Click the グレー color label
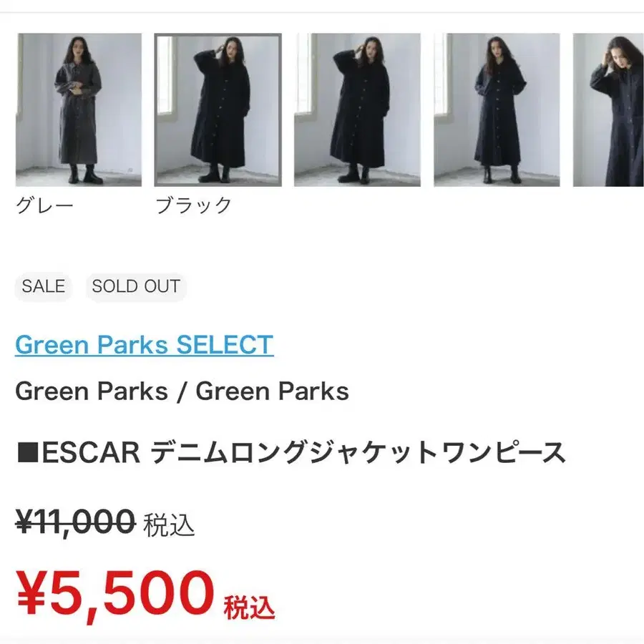Screen dimensions: 644x644 point(45,205)
